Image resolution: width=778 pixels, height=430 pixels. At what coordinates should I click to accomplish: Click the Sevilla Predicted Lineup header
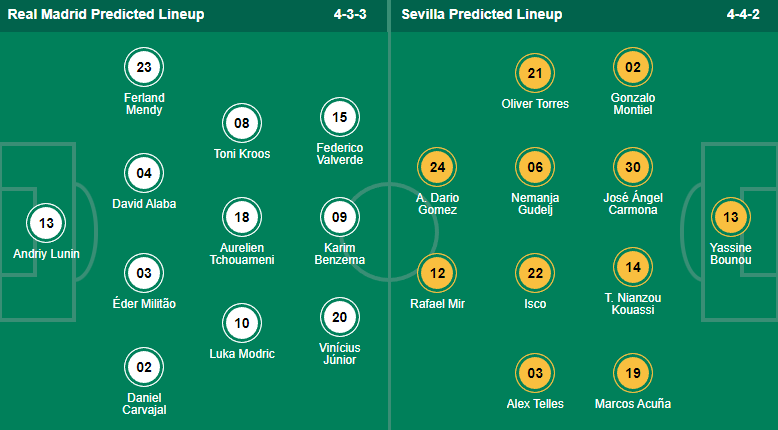[482, 15]
